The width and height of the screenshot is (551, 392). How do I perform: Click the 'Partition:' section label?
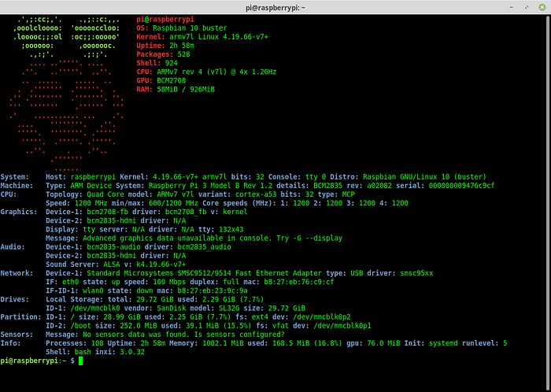pyautogui.click(x=20, y=317)
